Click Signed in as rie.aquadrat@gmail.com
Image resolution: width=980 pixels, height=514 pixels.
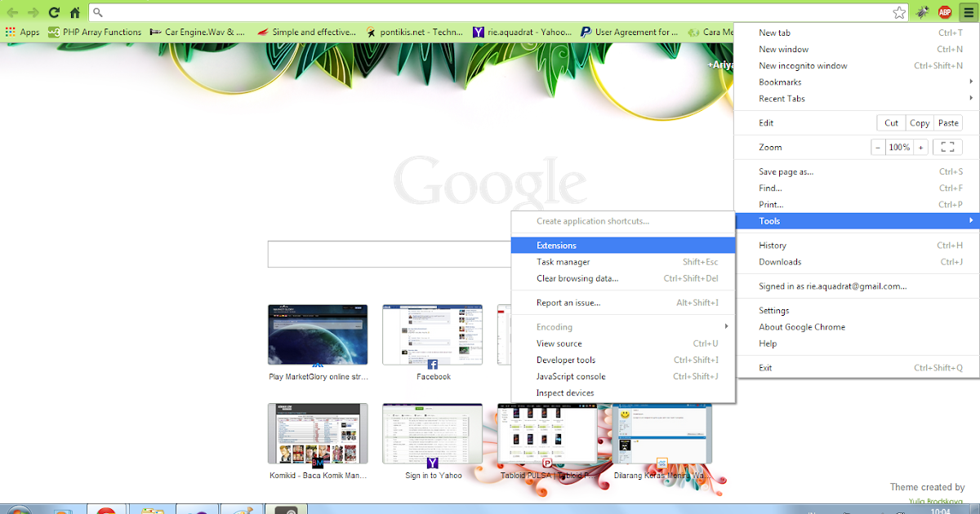[856, 286]
